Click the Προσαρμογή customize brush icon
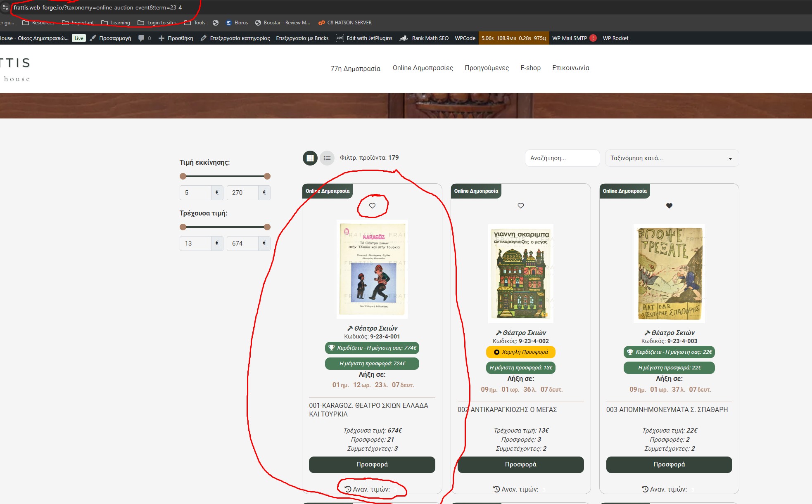This screenshot has height=504, width=812. (93, 38)
